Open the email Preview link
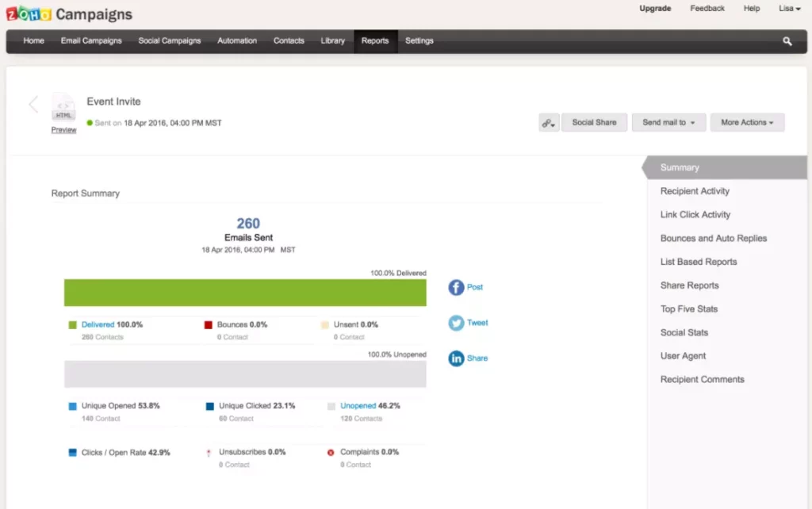812x509 pixels. (x=63, y=129)
